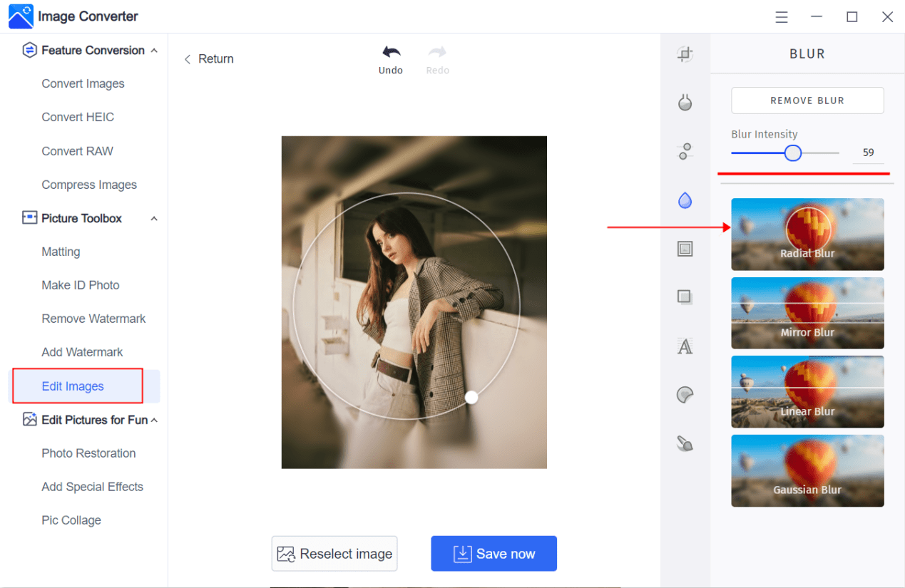Collapse Edit Pictures for Fun section

154,421
